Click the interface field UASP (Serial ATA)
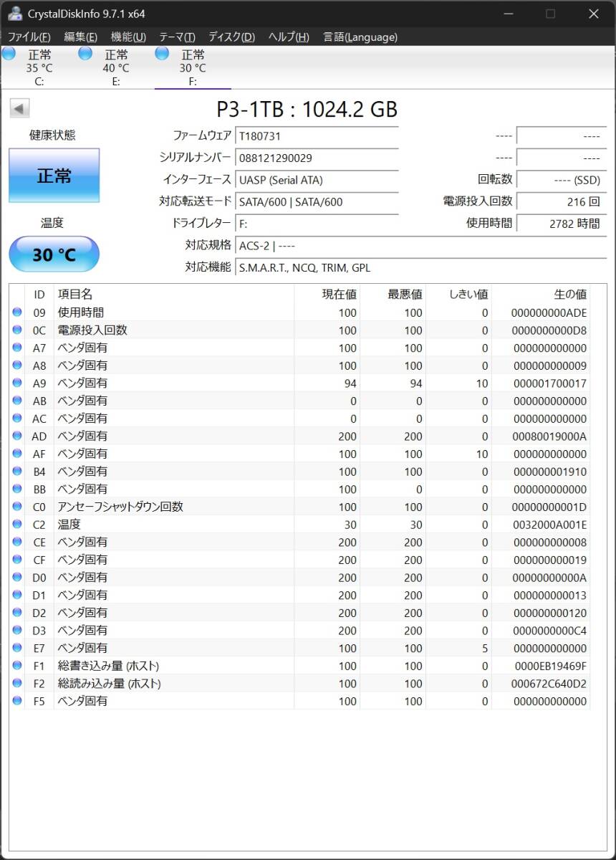The image size is (616, 860). 317,180
